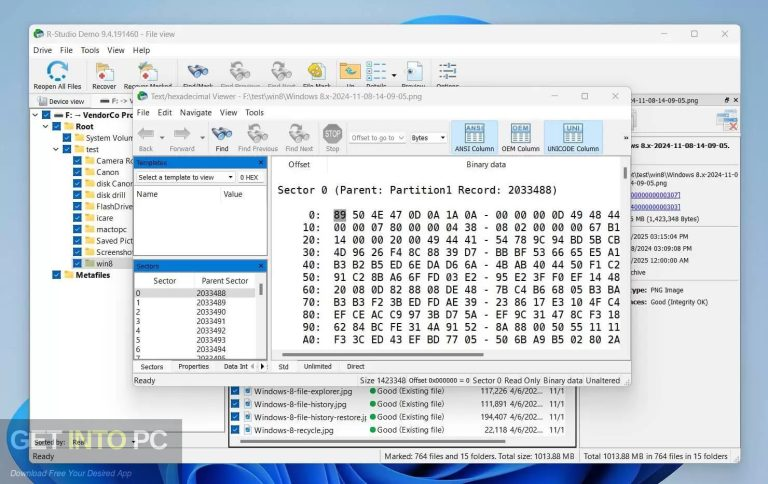Select the Unlimited tab below hex data
Viewport: 768px width, 484px height.
point(317,367)
